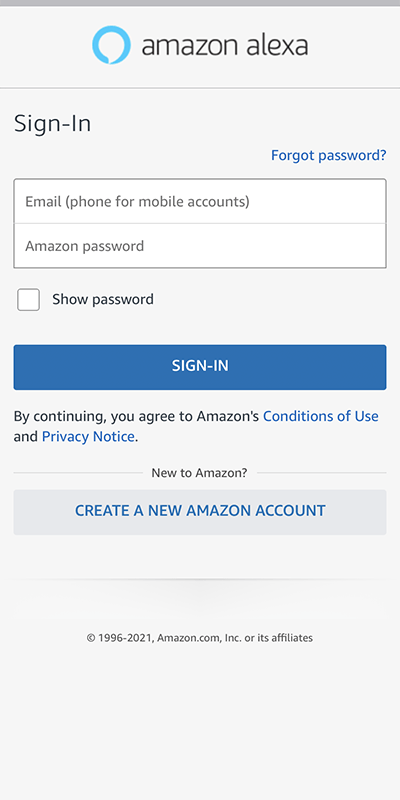Click blank area below the copyright footer

coord(200,724)
